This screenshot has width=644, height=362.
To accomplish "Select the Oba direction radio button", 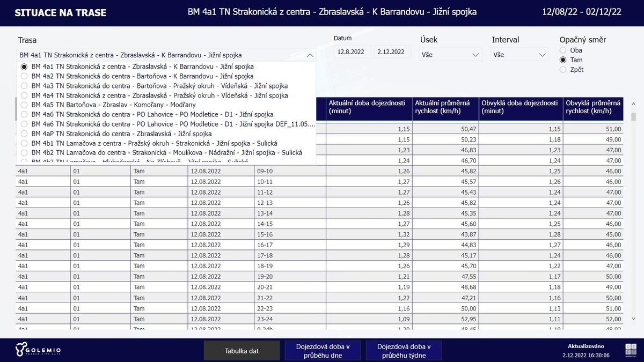I will click(x=563, y=50).
